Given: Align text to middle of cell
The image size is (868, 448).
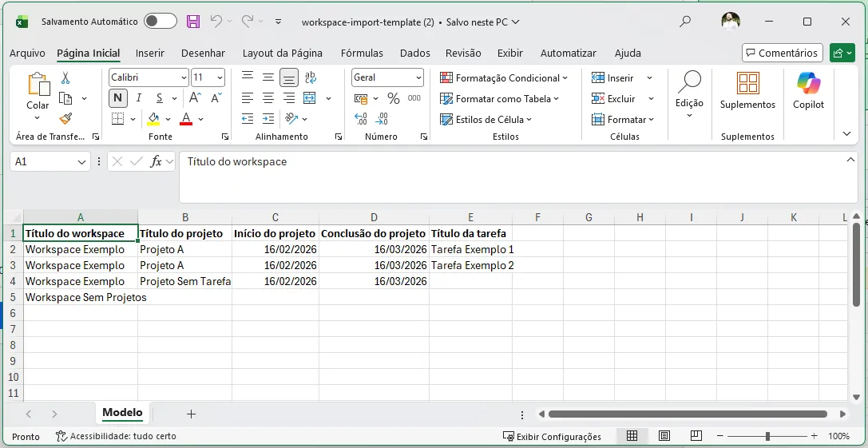Looking at the screenshot, I should click(x=268, y=77).
